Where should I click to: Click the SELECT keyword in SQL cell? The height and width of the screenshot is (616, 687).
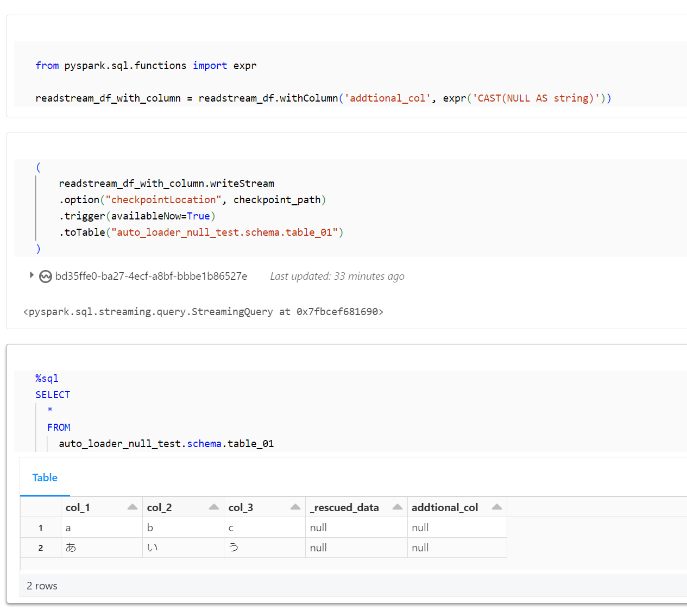pos(53,395)
